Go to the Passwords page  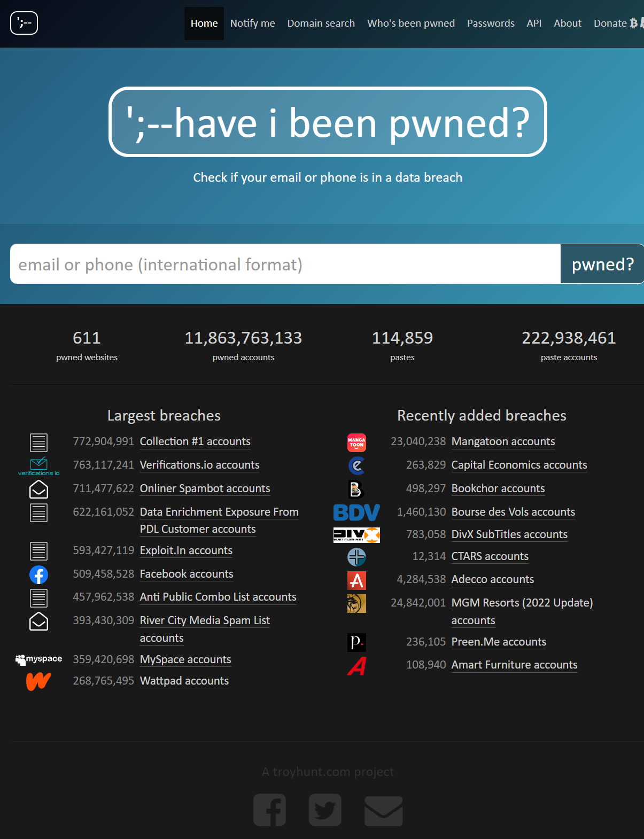click(490, 24)
